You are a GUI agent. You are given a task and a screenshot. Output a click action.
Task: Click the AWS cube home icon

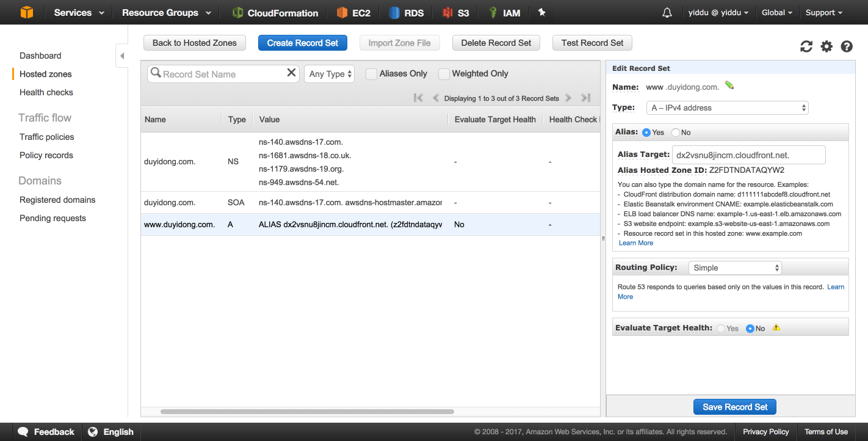tap(27, 12)
